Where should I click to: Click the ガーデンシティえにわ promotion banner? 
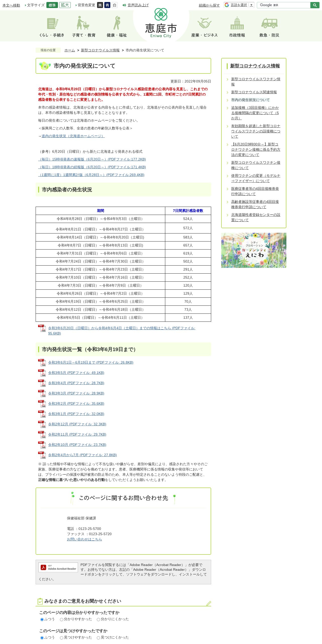(254, 250)
